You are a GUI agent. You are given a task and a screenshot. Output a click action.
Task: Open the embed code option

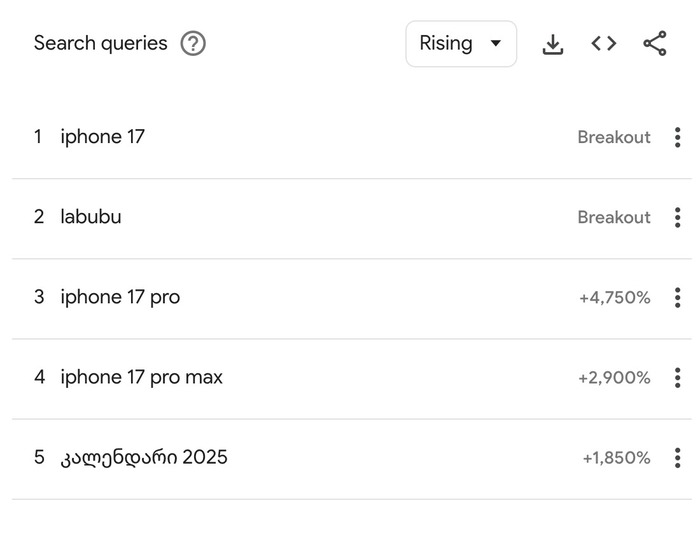point(604,44)
